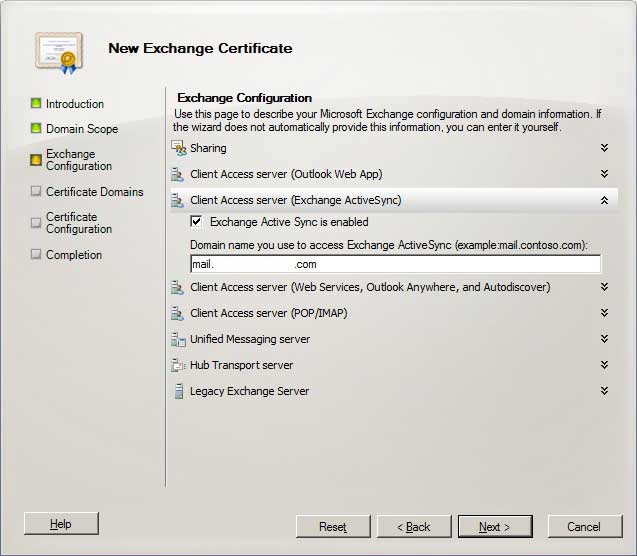Uncheck Exchange Active Sync is enabled

point(196,222)
